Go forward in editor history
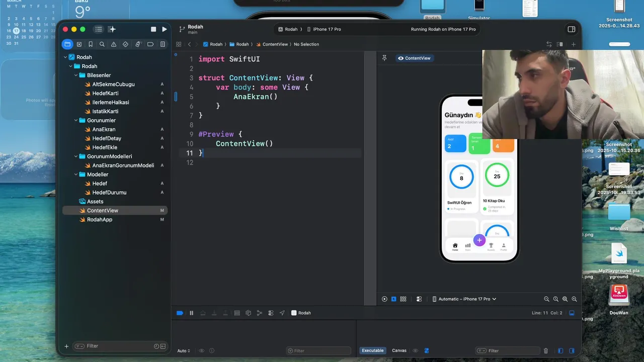Image resolution: width=644 pixels, height=362 pixels. [197, 44]
